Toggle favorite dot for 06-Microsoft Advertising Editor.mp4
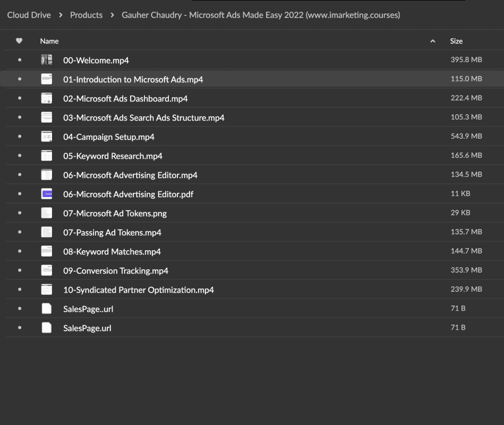504x425 pixels. click(20, 175)
